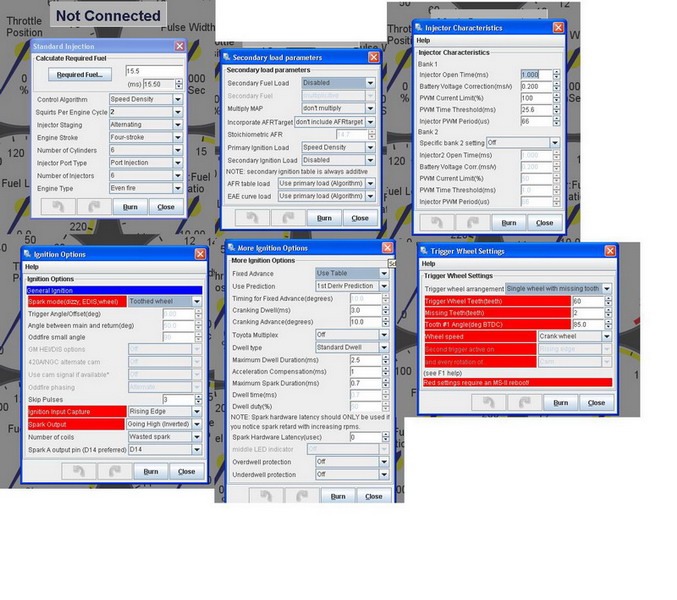Open Number of Cylinders dropdown

click(178, 150)
